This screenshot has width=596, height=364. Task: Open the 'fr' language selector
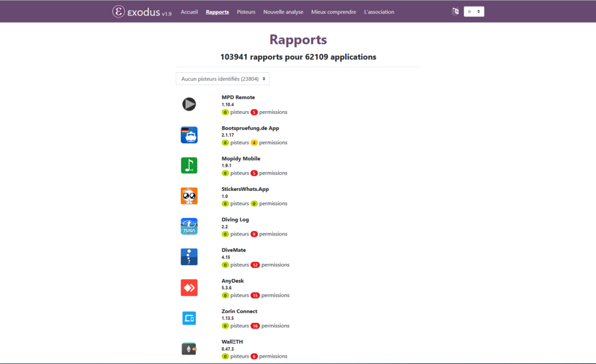(x=474, y=12)
